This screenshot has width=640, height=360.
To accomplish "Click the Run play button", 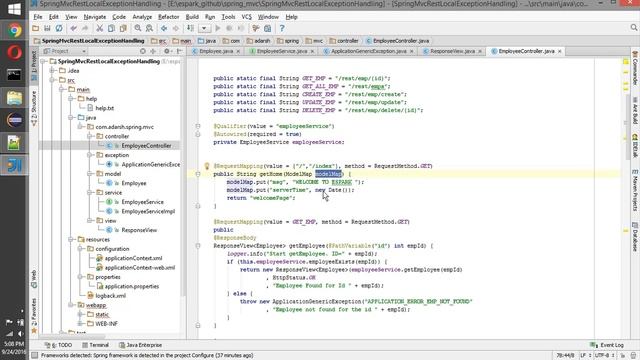I will [x=218, y=28].
